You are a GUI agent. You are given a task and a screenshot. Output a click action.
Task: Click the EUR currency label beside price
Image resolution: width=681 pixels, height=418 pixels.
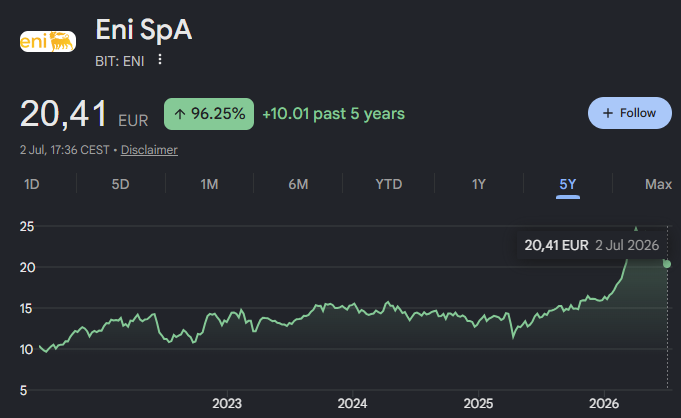tap(133, 120)
